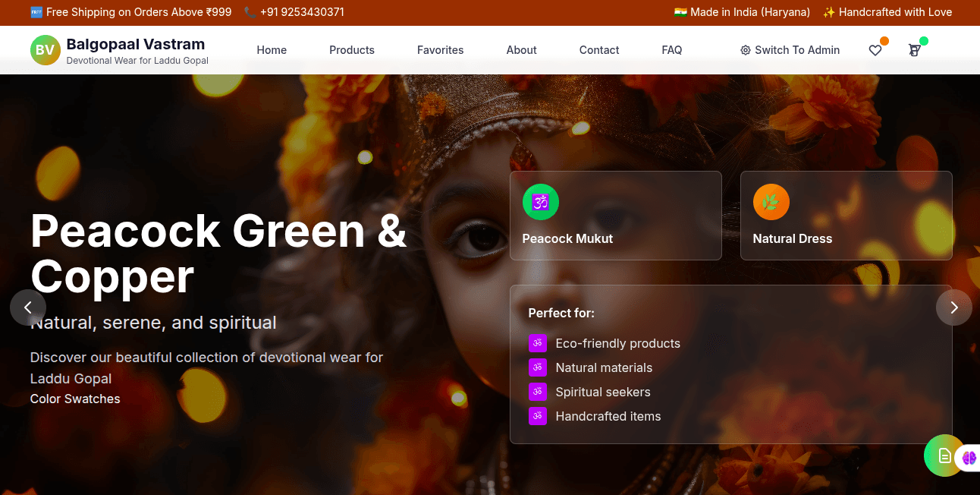The image size is (980, 495).
Task: Open the Contact page link
Action: click(599, 50)
